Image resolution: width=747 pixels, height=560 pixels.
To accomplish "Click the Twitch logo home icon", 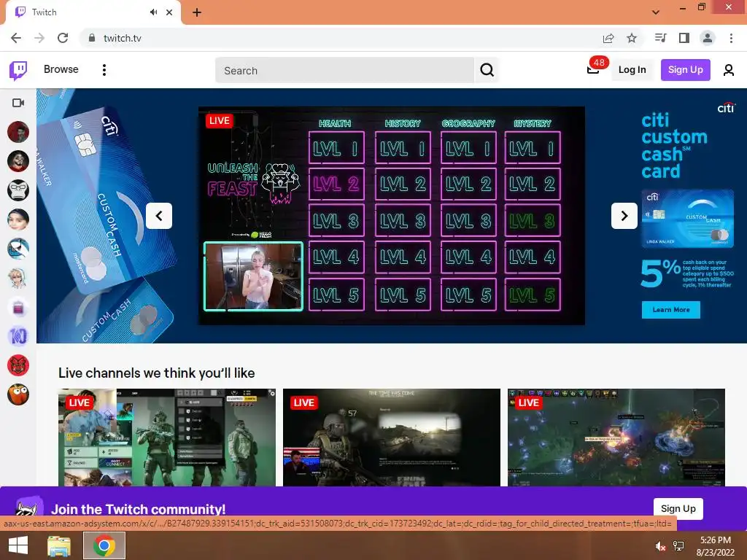I will point(18,70).
